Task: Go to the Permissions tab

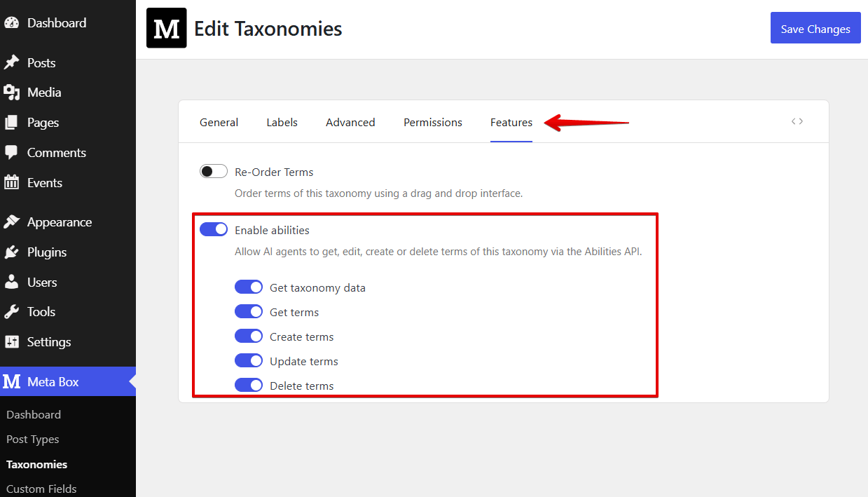Action: tap(433, 122)
